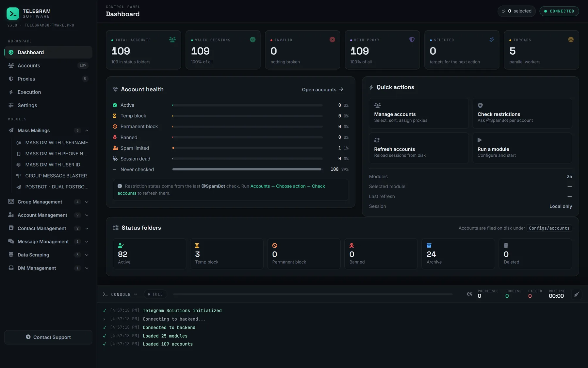Open the Temp block status folder card

point(227,254)
